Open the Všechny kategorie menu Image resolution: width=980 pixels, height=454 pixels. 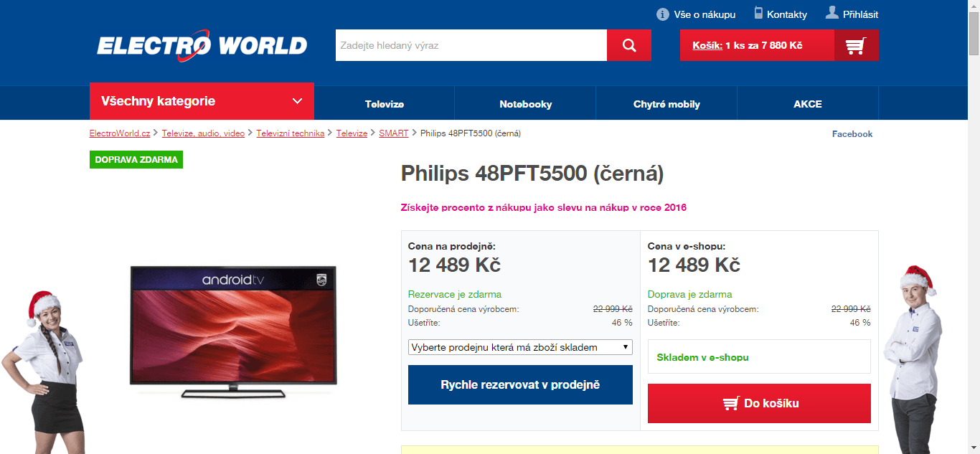[202, 101]
